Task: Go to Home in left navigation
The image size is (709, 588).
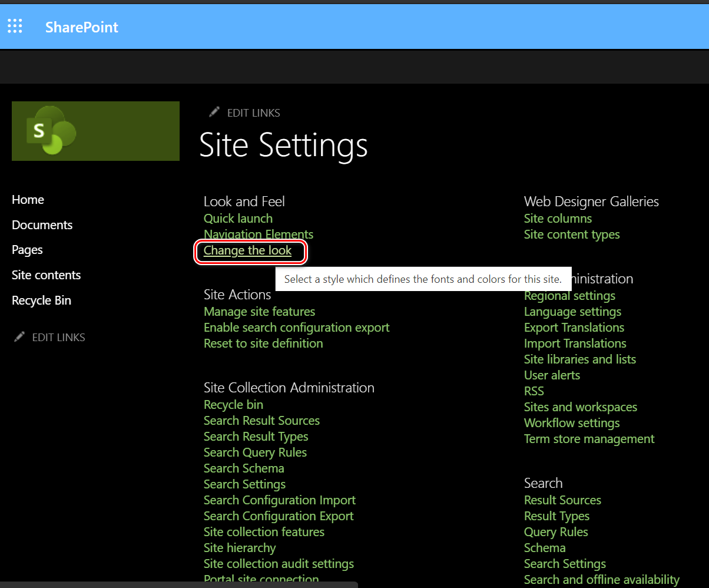Action: [28, 200]
